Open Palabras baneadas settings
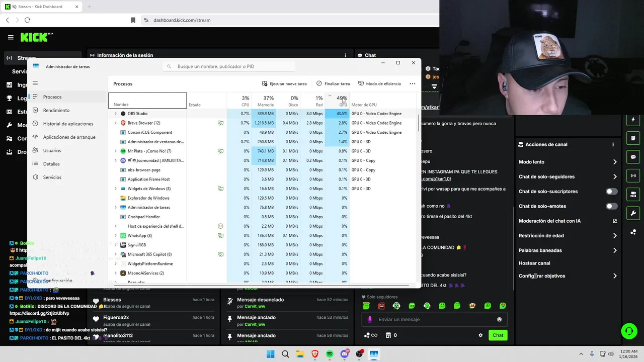This screenshot has height=362, width=644. tap(615, 250)
